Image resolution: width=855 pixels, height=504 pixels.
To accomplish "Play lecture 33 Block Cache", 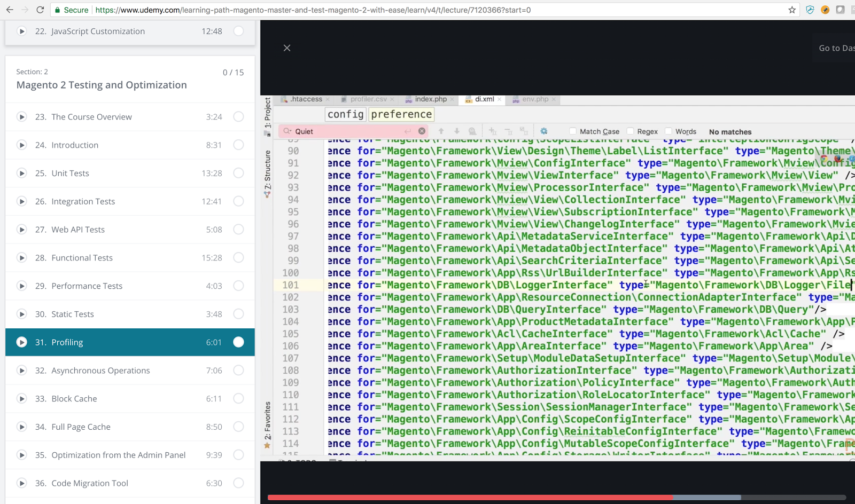I will [x=21, y=399].
